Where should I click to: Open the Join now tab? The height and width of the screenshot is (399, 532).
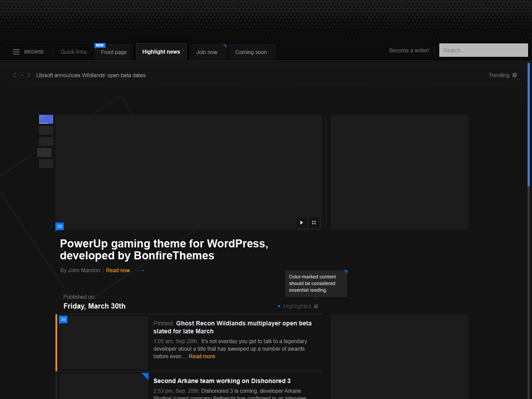coord(207,52)
